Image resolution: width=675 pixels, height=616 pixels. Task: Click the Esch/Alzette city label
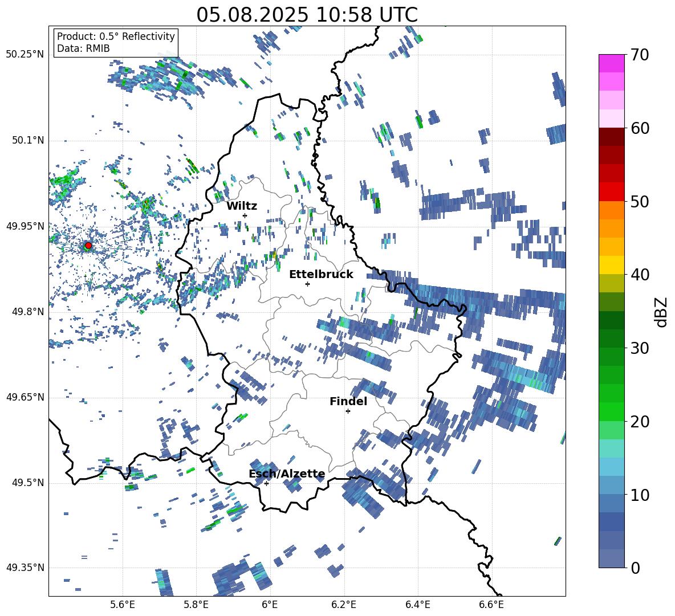coord(287,474)
